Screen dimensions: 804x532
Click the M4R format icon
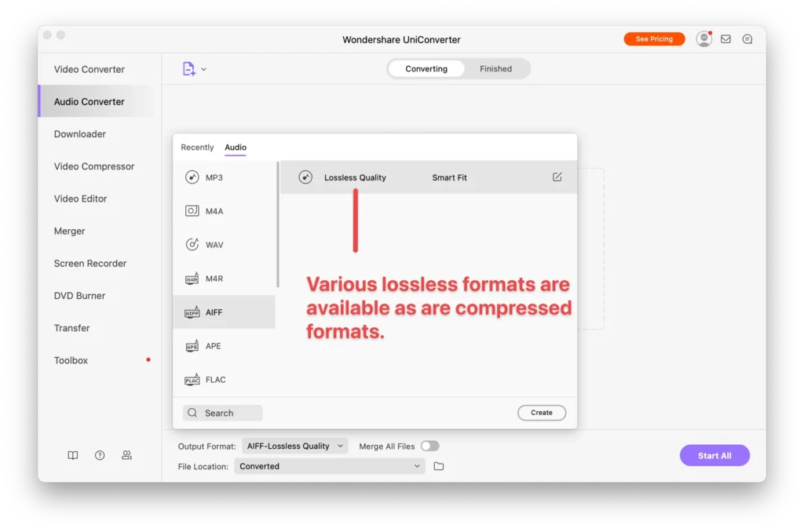(192, 279)
